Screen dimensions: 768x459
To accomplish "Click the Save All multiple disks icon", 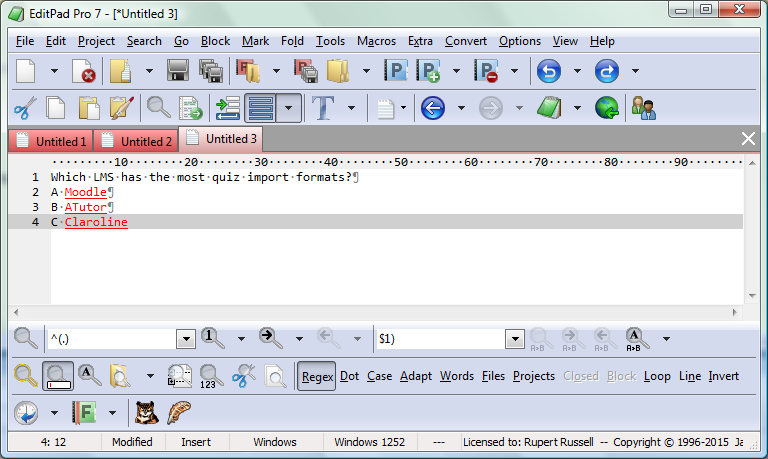I will (211, 71).
